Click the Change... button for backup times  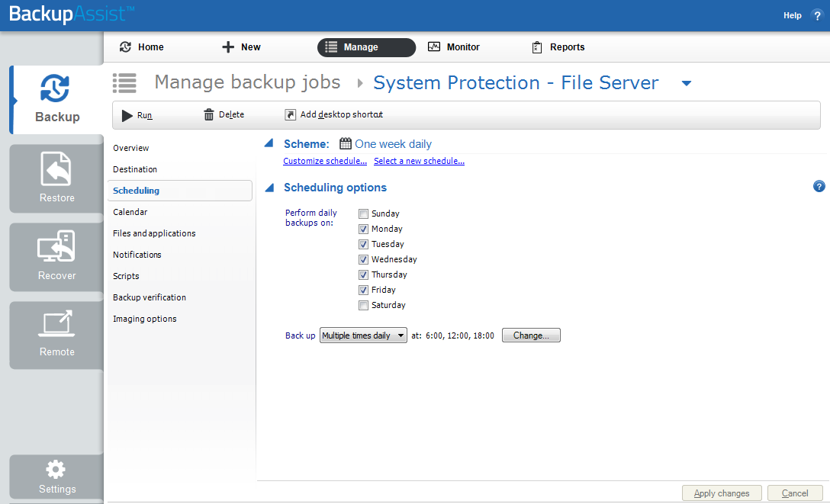[531, 335]
